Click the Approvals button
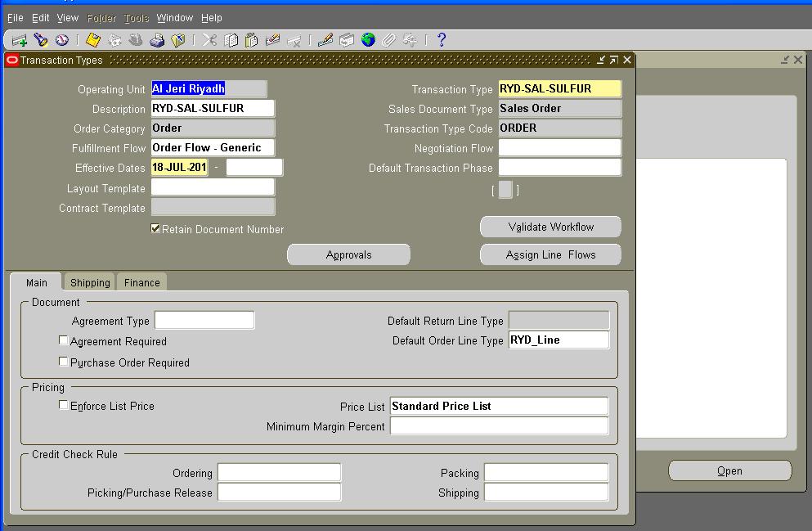Screen dimensions: 812x531 (x=348, y=254)
